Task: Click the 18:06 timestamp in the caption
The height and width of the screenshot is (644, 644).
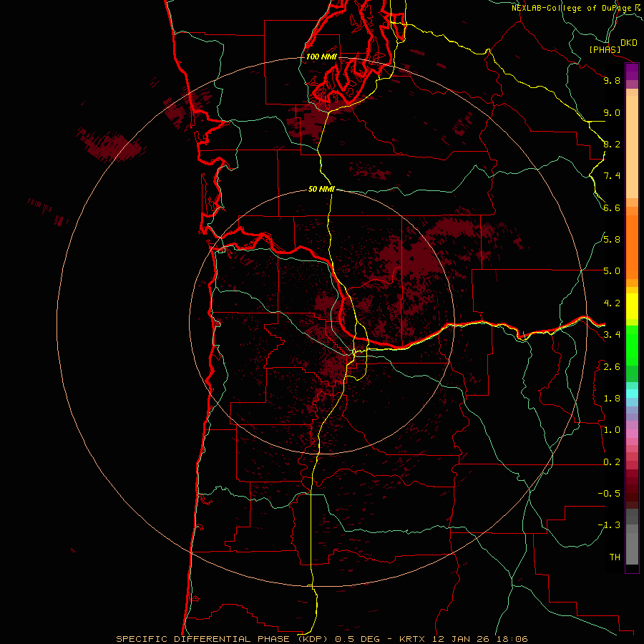Action: click(x=513, y=639)
